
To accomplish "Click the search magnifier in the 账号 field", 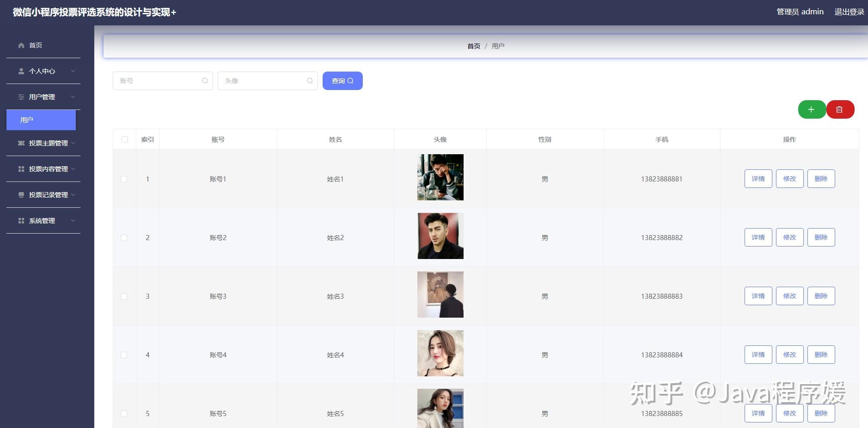I will pyautogui.click(x=205, y=80).
